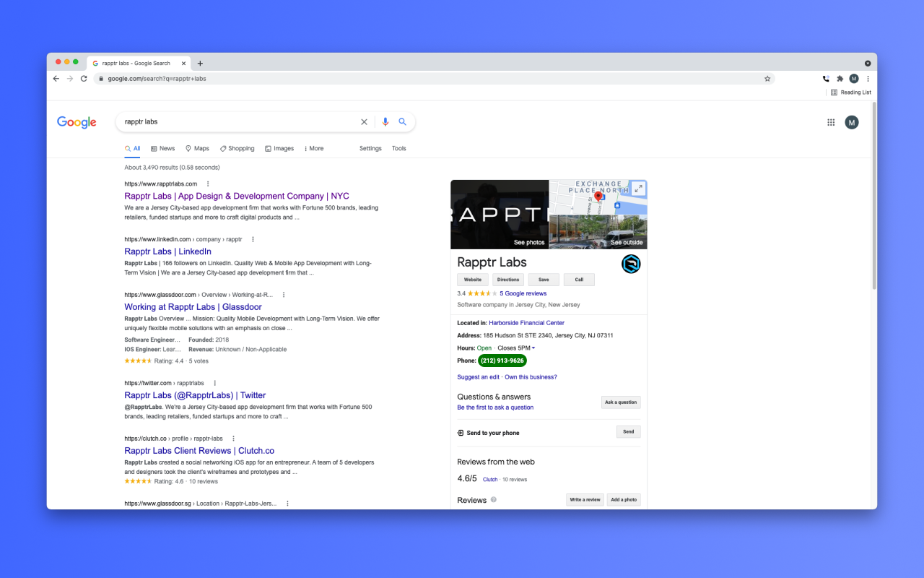Open the Harborside Financial Center link
This screenshot has width=924, height=578.
coord(527,323)
